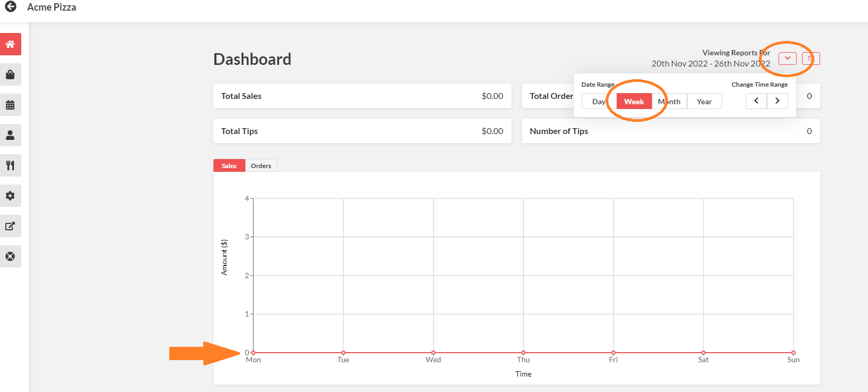The image size is (868, 392).
Task: Click the back arrow beside Acme Pizza
Action: [10, 7]
